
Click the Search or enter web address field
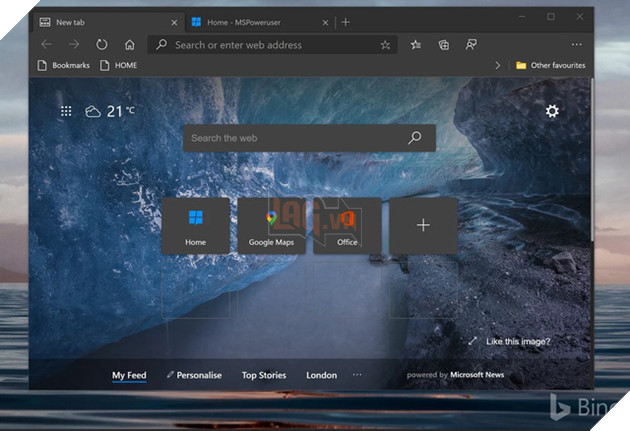point(272,45)
